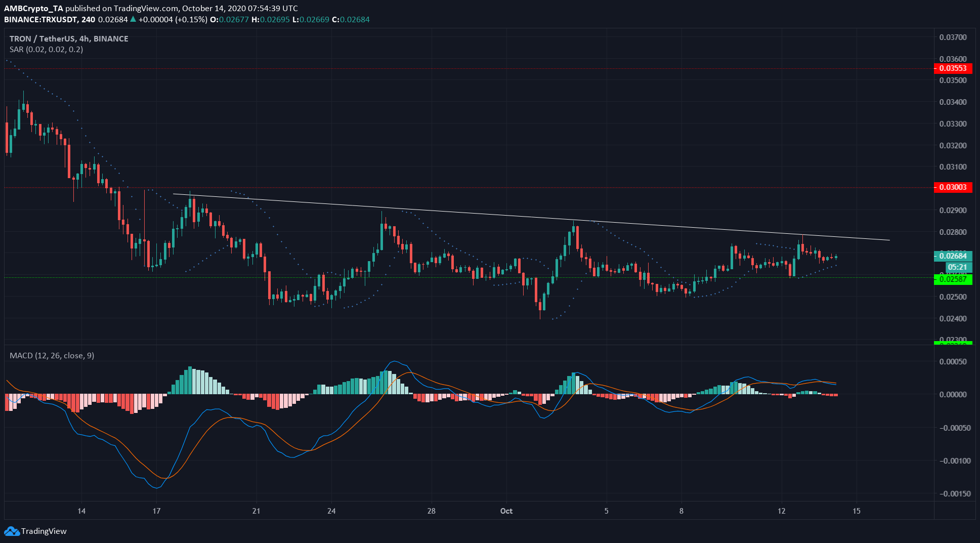Click date 14 on the time axis
980x543 pixels.
coord(81,511)
